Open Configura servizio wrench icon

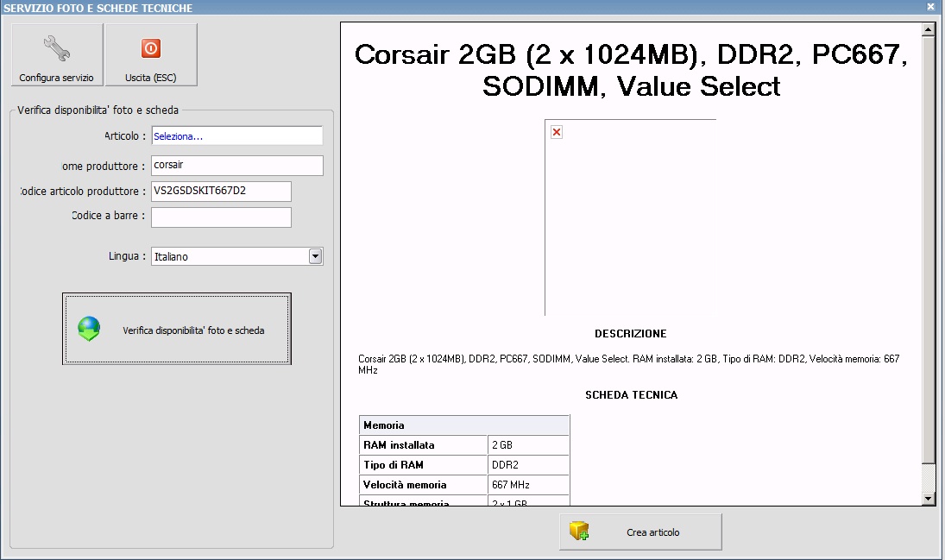(x=57, y=48)
